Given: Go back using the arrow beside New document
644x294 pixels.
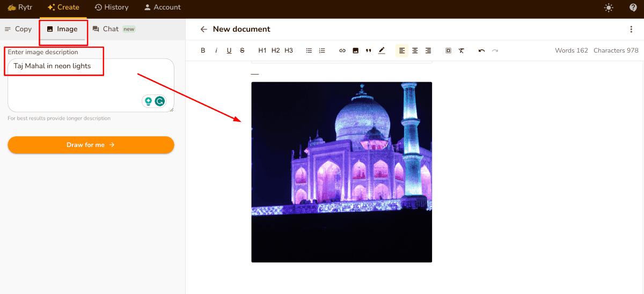Looking at the screenshot, I should (x=203, y=29).
